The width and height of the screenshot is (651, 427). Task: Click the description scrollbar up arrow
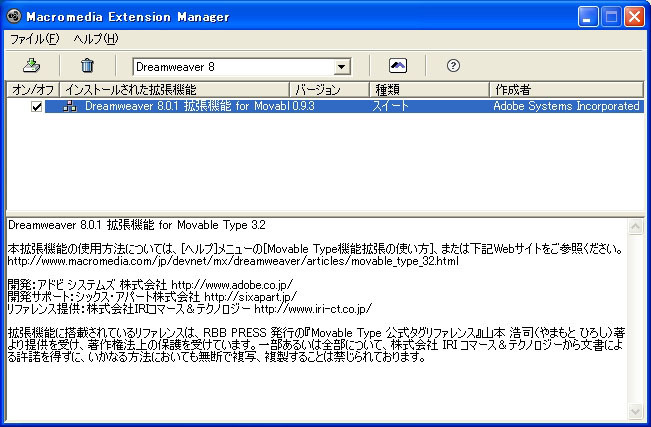tap(635, 226)
